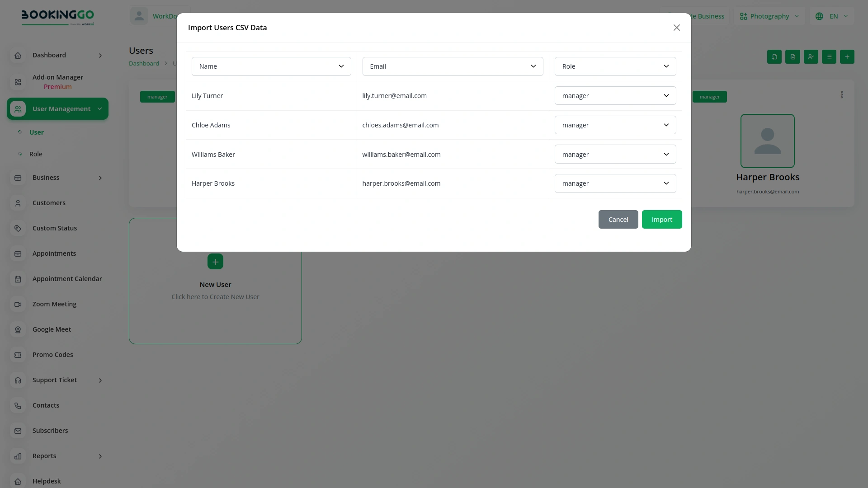Switch to list view using list icon

coord(829,56)
